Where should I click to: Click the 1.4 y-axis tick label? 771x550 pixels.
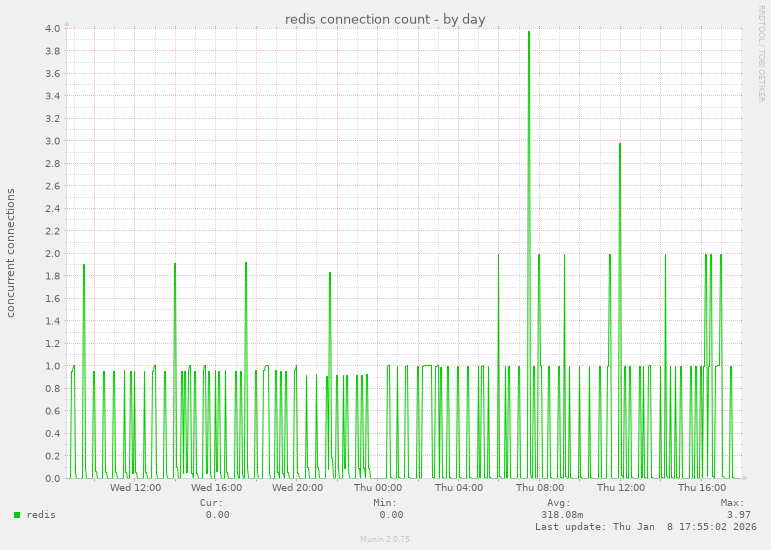coord(53,321)
